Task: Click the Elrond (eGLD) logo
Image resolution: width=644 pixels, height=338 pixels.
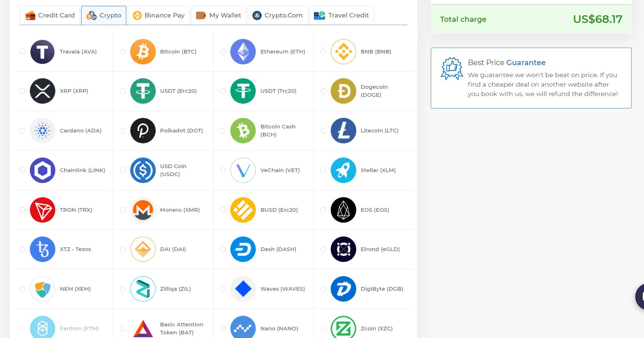Action: [x=343, y=249]
